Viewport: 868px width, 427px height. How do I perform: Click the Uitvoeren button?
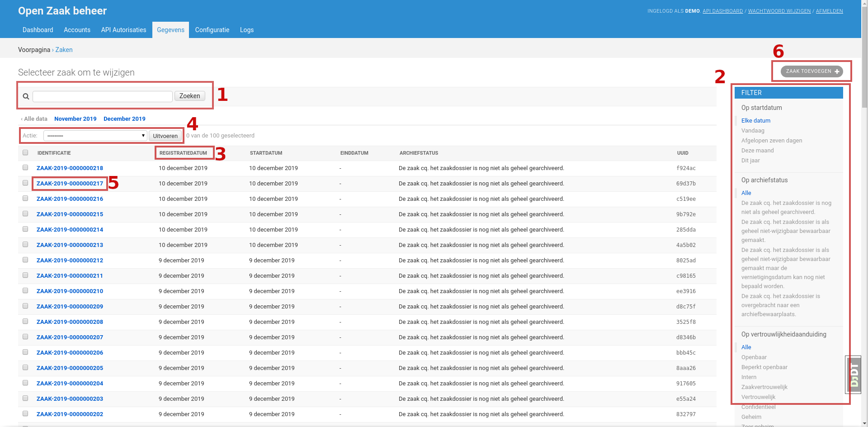coord(165,136)
